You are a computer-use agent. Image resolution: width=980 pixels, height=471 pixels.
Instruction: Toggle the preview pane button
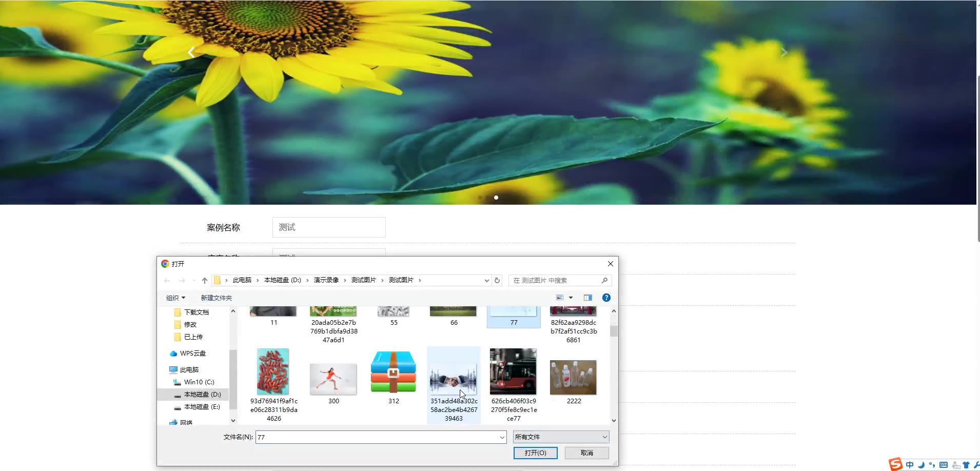(588, 298)
